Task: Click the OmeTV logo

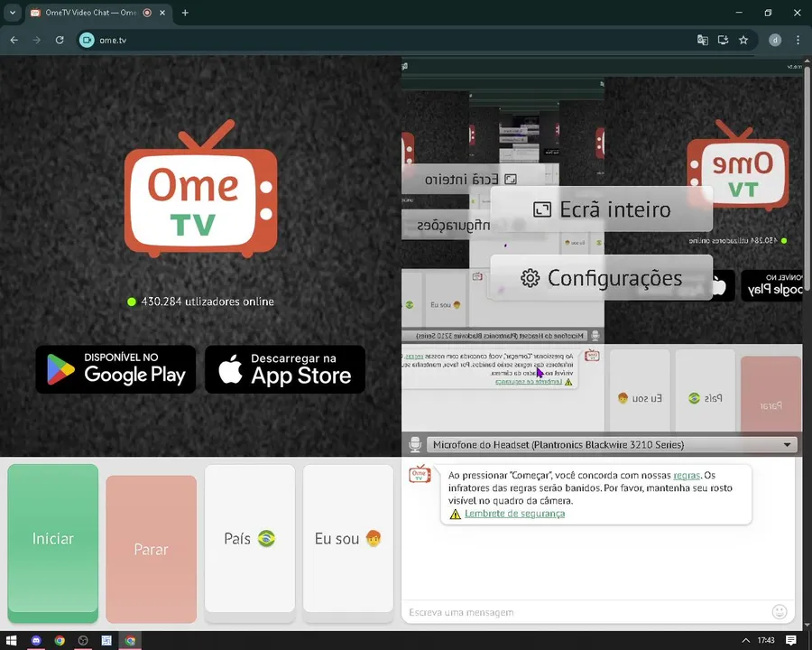Action: point(201,189)
